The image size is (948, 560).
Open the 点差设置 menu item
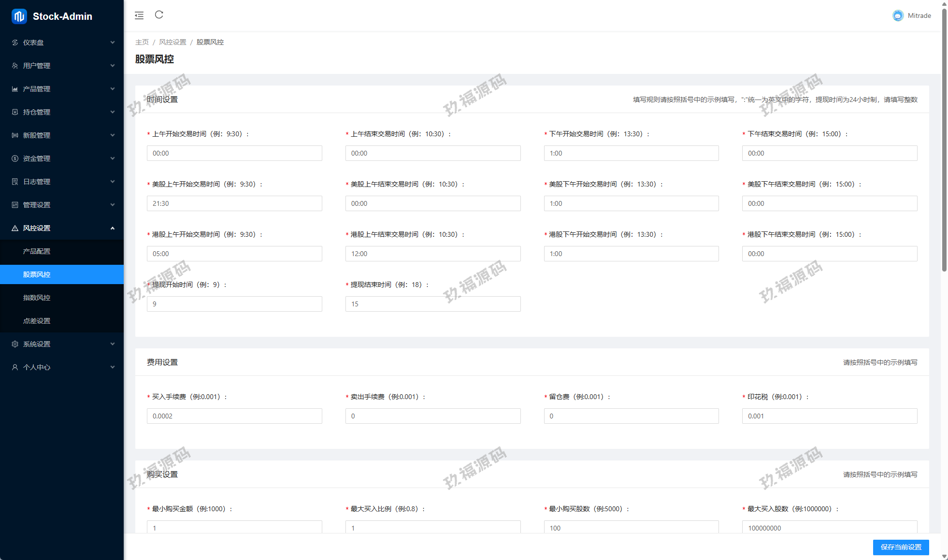tap(37, 321)
